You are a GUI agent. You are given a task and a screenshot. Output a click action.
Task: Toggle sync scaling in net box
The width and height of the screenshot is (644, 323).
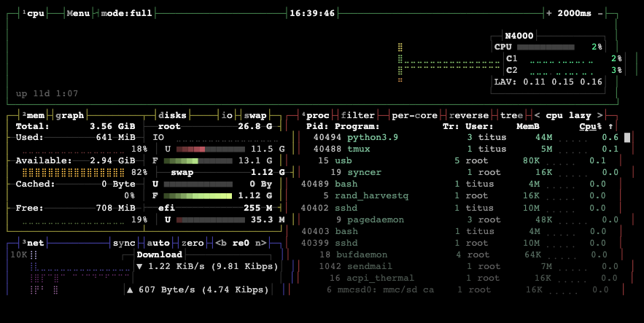pyautogui.click(x=123, y=243)
